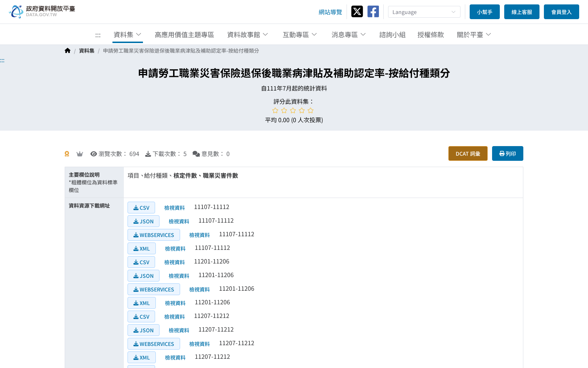Screen dimensions: 588x368
Task: Click 檢視資料 for XML 11207-11212
Action: coord(175,358)
